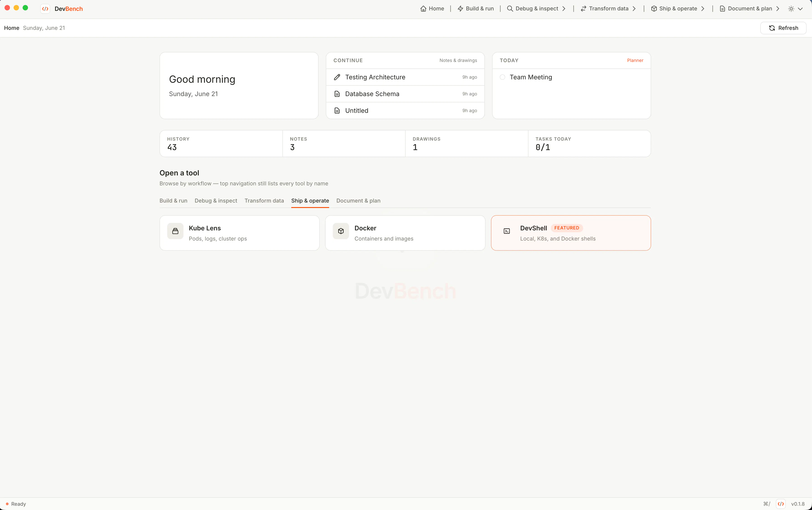Click the DevBench logo icon in title bar

(45, 9)
